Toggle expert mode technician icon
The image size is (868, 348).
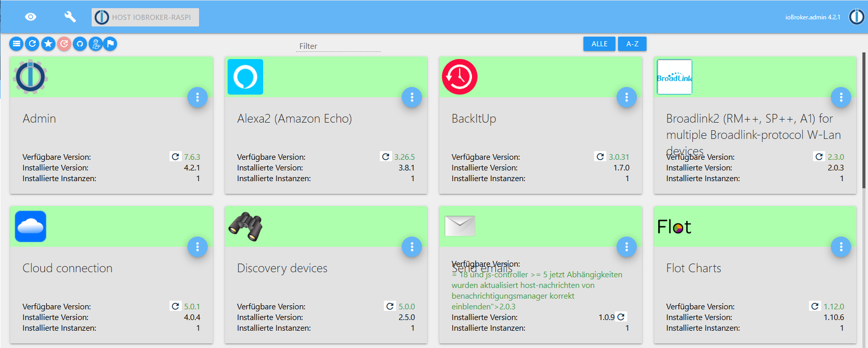tap(96, 44)
